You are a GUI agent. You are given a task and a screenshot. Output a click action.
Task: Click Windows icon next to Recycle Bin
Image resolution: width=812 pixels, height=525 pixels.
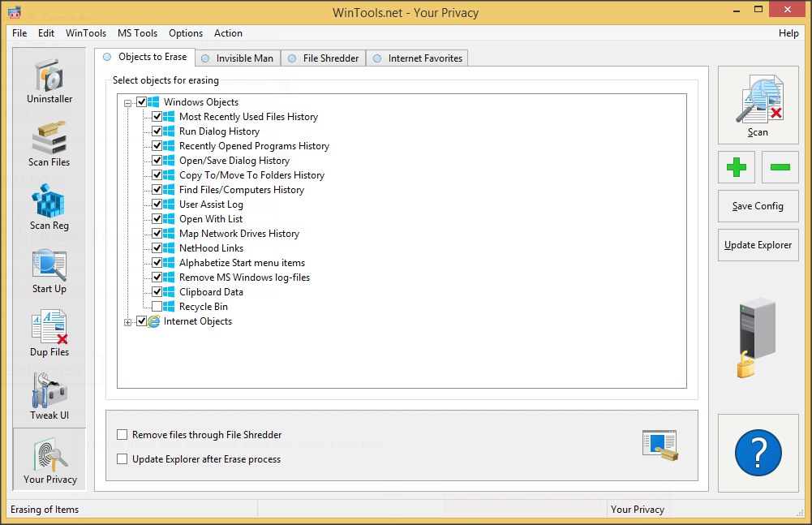[169, 306]
